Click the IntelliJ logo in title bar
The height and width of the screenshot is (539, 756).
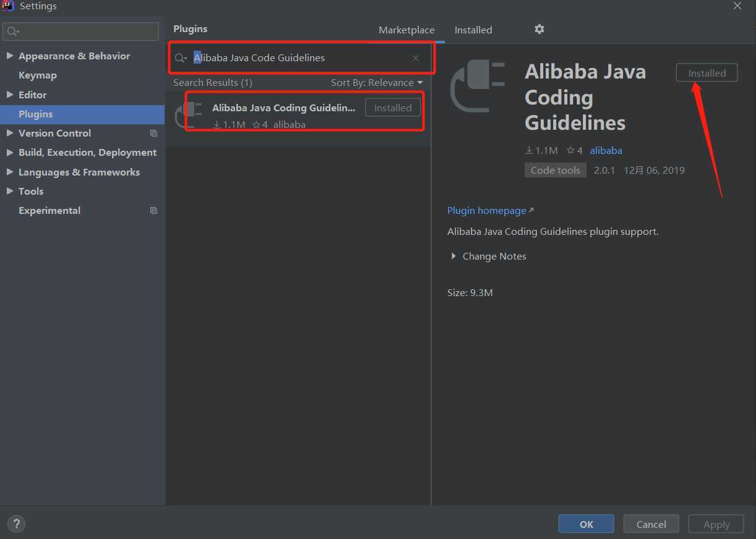[x=8, y=6]
